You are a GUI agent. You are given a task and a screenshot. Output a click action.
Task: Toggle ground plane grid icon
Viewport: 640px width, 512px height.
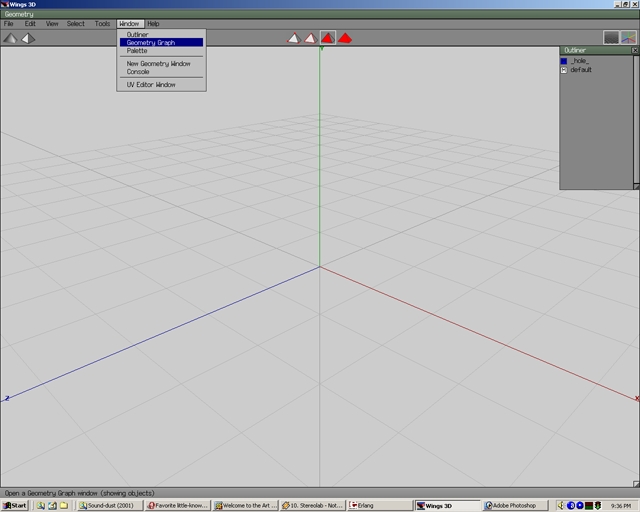pyautogui.click(x=611, y=38)
